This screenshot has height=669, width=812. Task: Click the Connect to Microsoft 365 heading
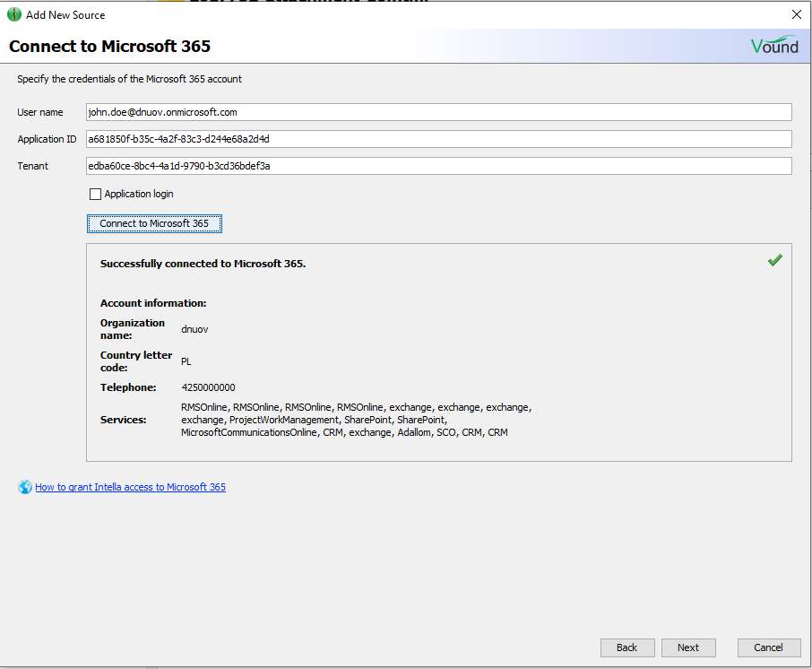(109, 46)
